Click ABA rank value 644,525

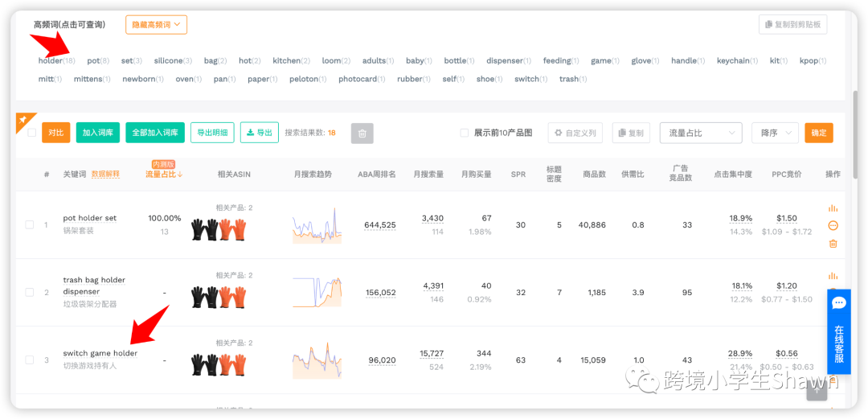tap(379, 225)
